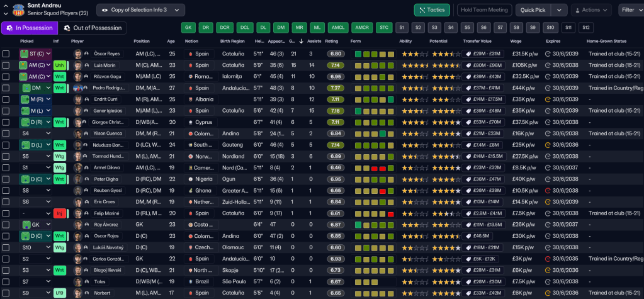Click Pedro Rodríguez's form colour squares

(x=375, y=88)
